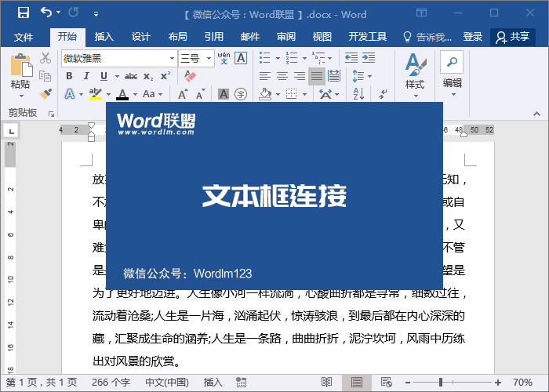Toggle subscript formatting
The height and width of the screenshot is (392, 549).
[x=148, y=76]
